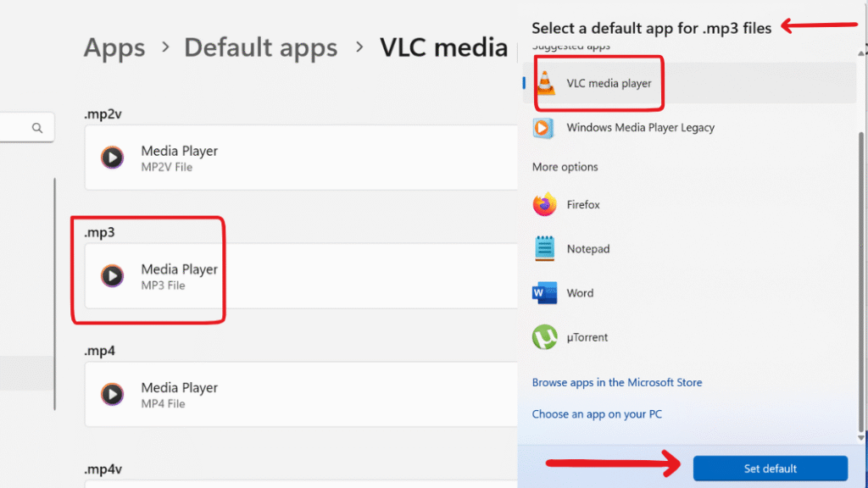Click the "MP2V File" description text
The height and width of the screenshot is (488, 868).
[167, 167]
